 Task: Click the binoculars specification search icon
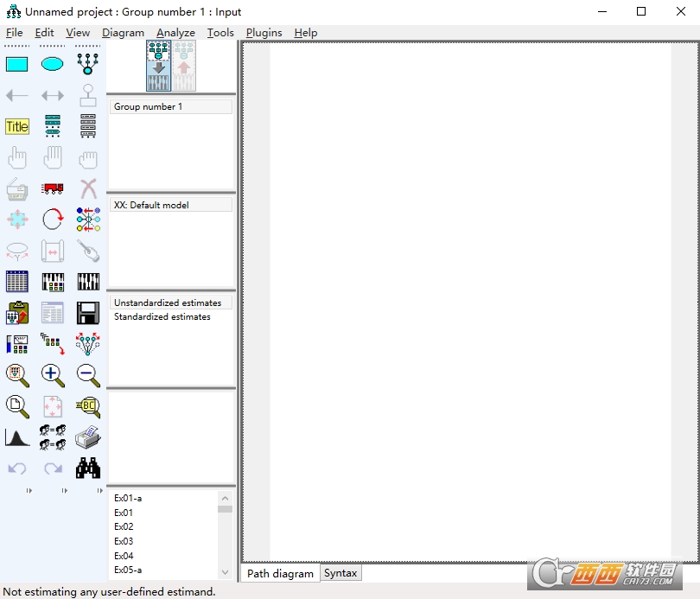(88, 468)
